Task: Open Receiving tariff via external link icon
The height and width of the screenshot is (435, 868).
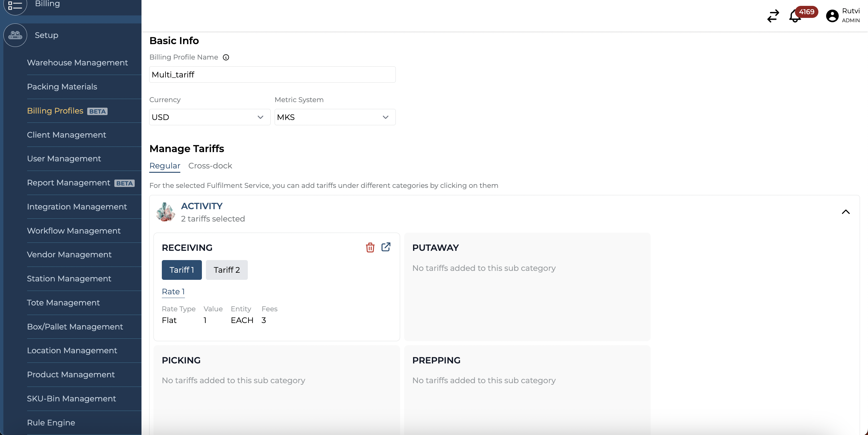Action: coord(386,247)
